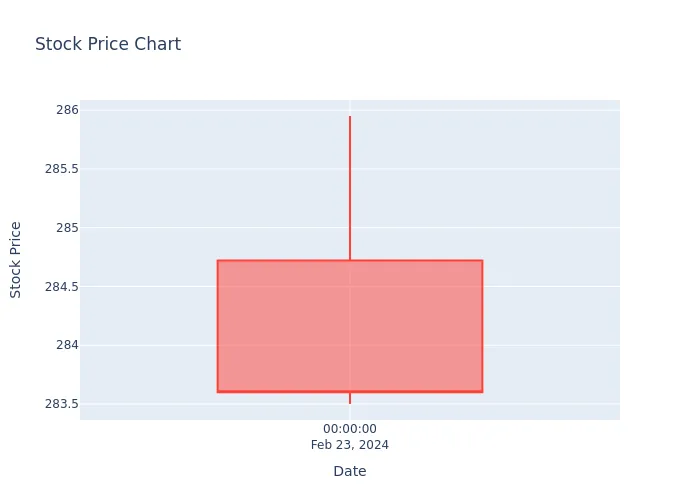Click the Date x-axis title
This screenshot has height=500, width=700.
coord(350,471)
